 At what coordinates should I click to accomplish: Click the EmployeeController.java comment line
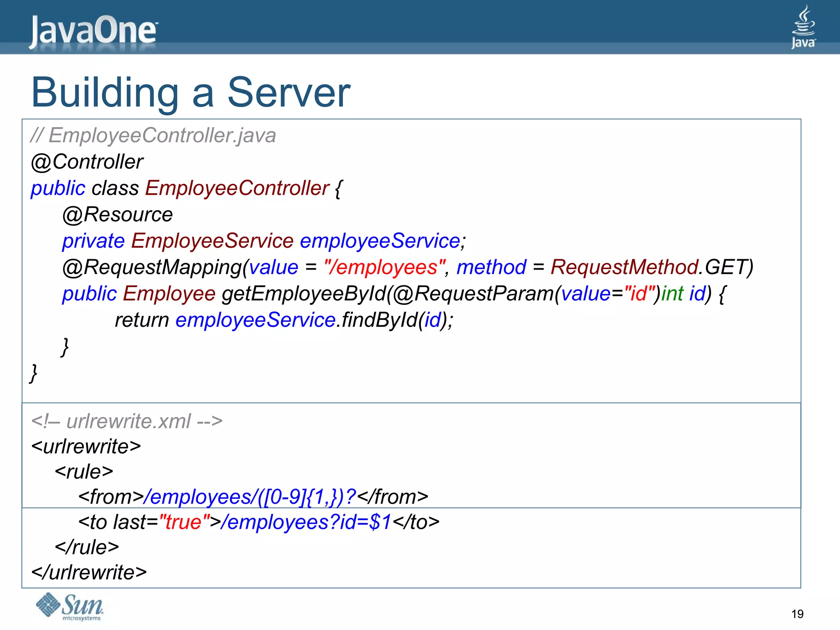coord(153,135)
